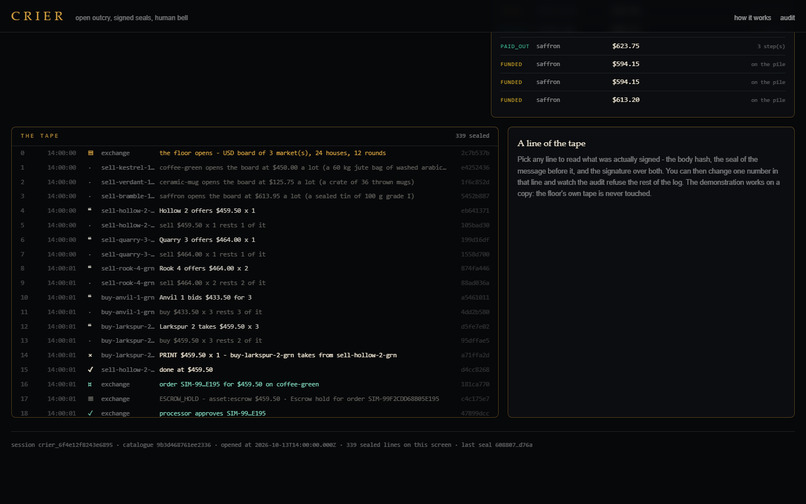Select the 'PRINT $459.50 x 1' tape line

[255, 355]
